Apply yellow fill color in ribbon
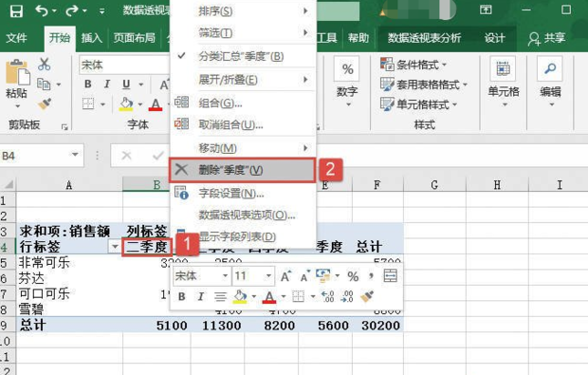 pos(126,104)
